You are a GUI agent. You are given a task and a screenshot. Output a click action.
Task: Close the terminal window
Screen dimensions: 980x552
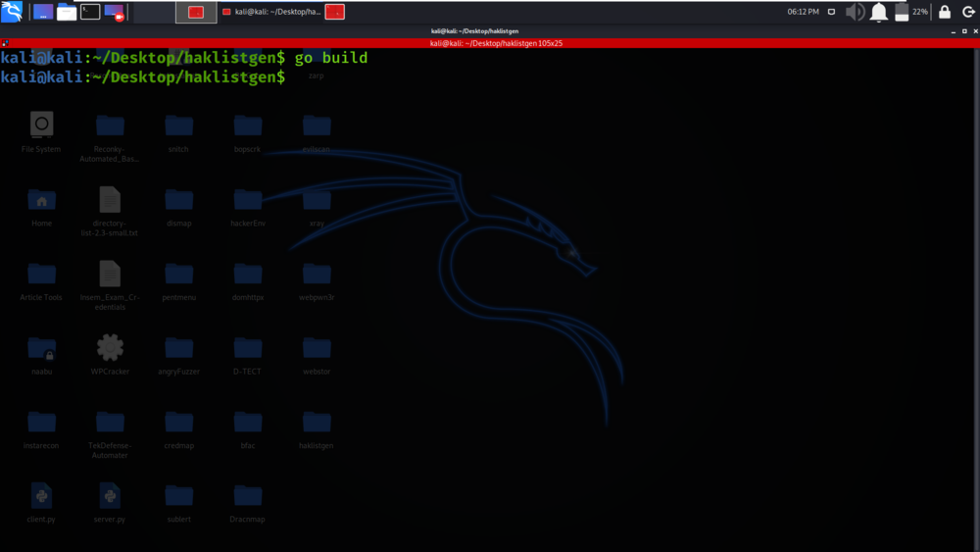pyautogui.click(x=975, y=31)
